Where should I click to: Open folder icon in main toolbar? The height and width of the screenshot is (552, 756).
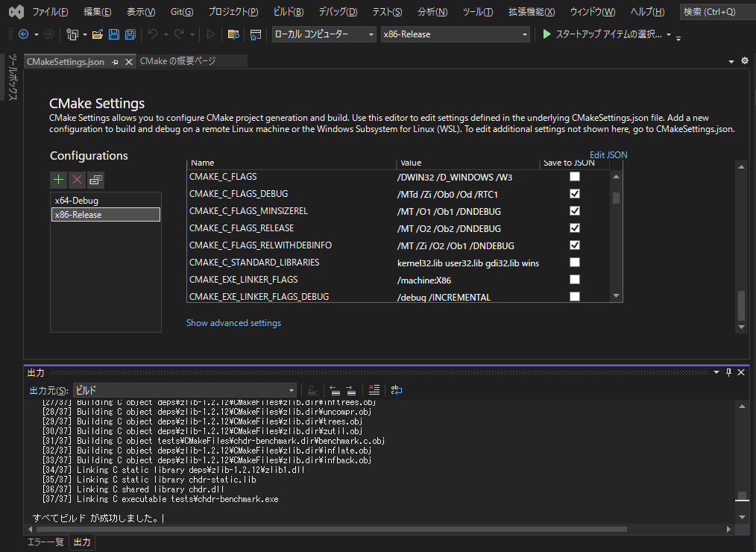(98, 34)
